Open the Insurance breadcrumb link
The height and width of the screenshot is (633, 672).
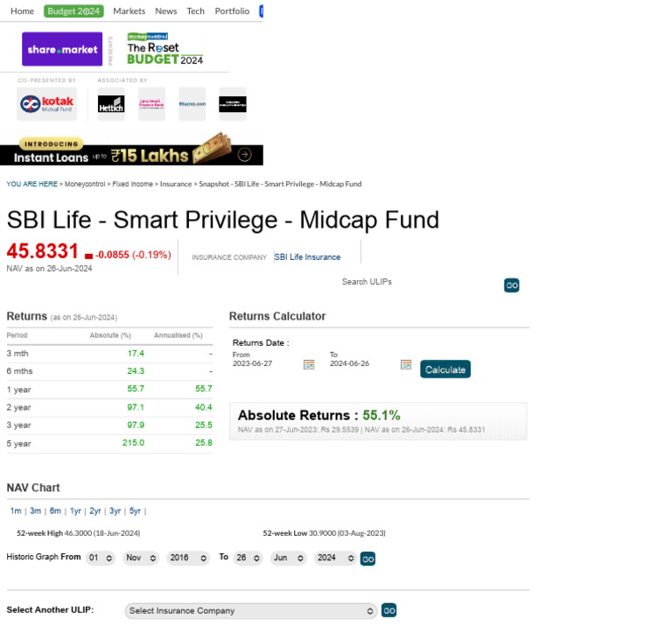coord(176,184)
